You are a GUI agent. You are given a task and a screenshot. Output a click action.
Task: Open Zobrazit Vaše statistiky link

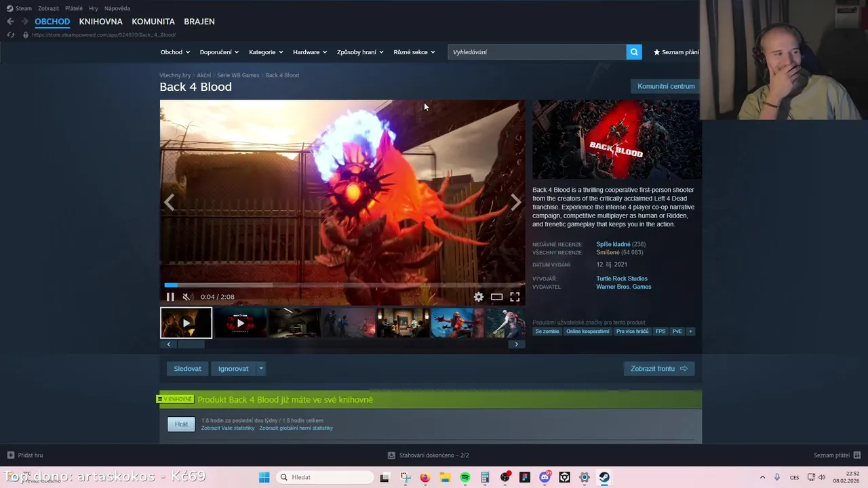[228, 428]
